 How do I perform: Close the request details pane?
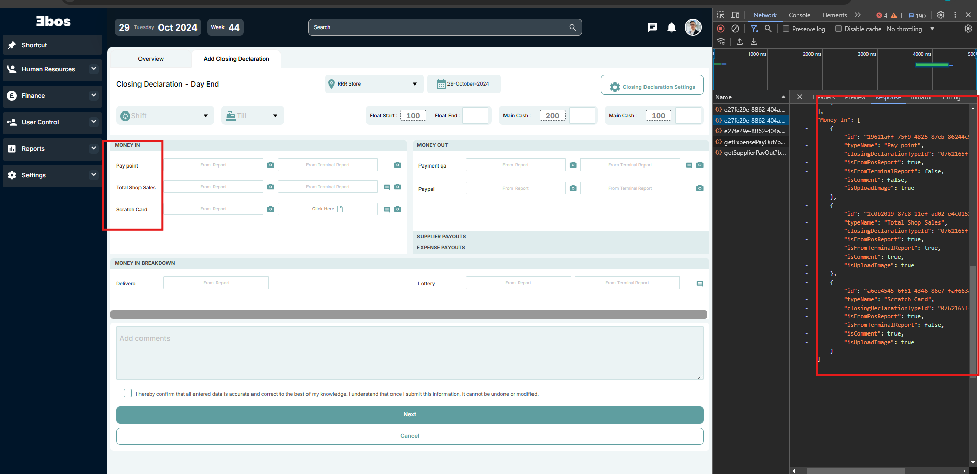pos(800,97)
